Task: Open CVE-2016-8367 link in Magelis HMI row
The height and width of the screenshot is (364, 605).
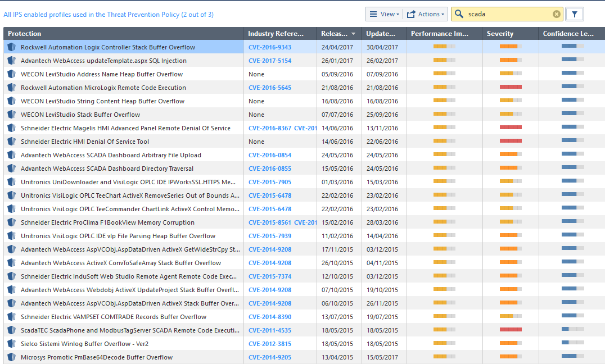Action: (270, 128)
